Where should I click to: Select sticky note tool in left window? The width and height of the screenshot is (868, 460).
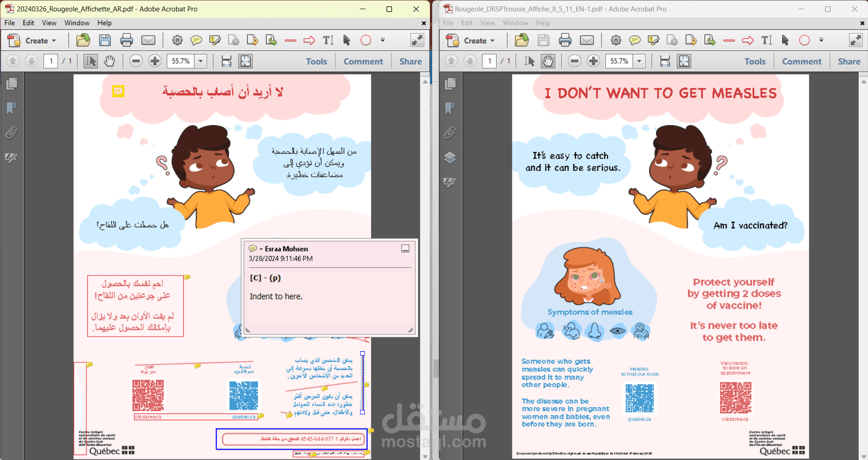(x=196, y=41)
